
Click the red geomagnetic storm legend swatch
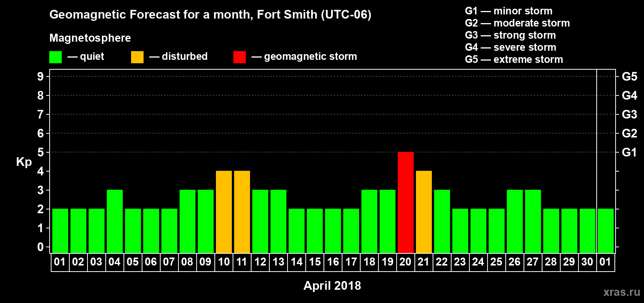pos(239,57)
